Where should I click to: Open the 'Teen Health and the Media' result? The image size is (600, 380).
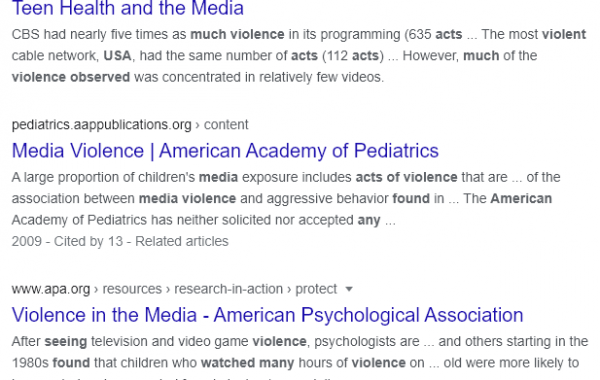coord(127,8)
